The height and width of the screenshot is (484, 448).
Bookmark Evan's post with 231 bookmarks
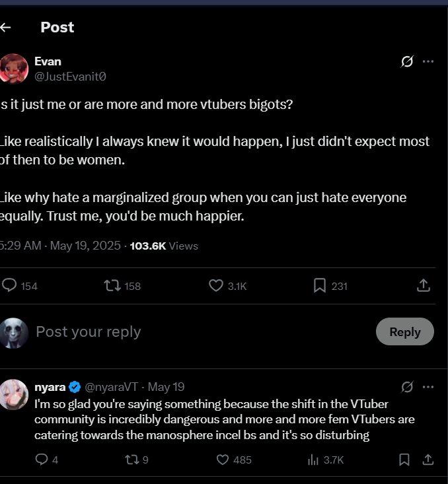pyautogui.click(x=319, y=285)
